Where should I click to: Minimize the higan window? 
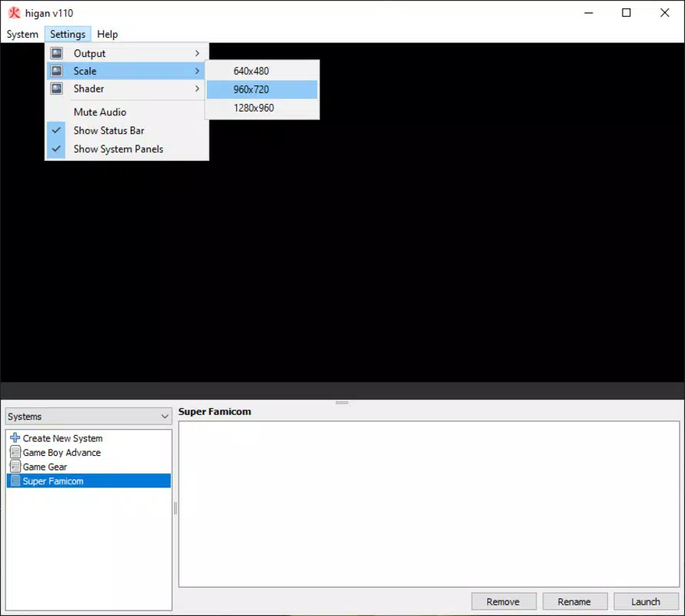click(x=589, y=12)
